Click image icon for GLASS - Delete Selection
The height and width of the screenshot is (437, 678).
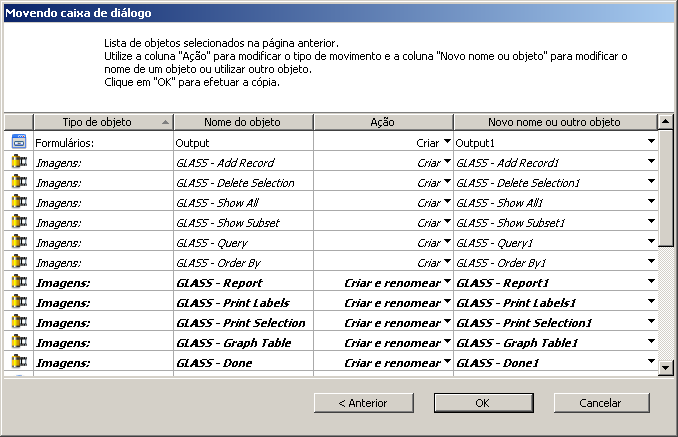(x=17, y=182)
